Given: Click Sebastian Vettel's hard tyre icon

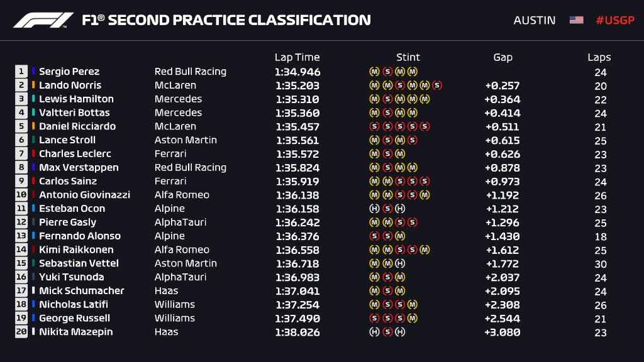Looking at the screenshot, I should 399,263.
